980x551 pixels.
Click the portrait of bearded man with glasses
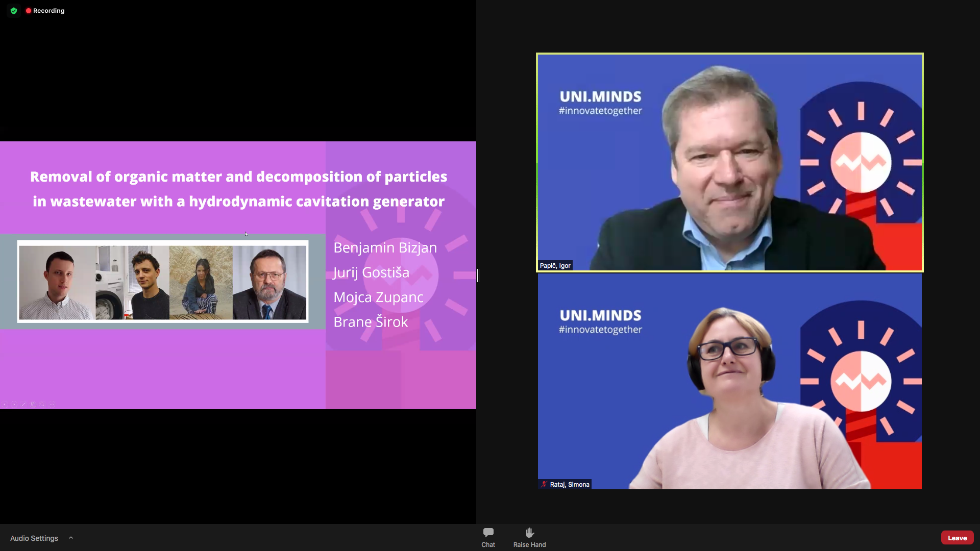pyautogui.click(x=269, y=283)
